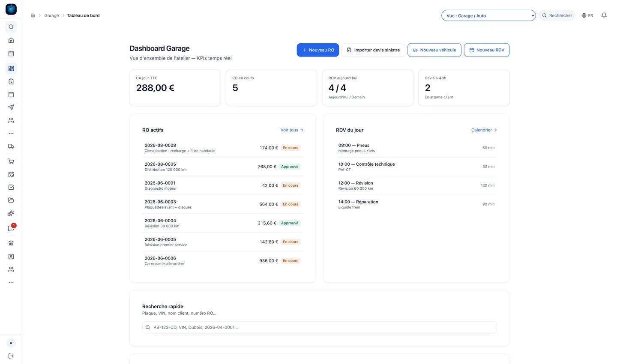The height and width of the screenshot is (364, 617).
Task: Click the Nouveau RO button
Action: point(318,50)
